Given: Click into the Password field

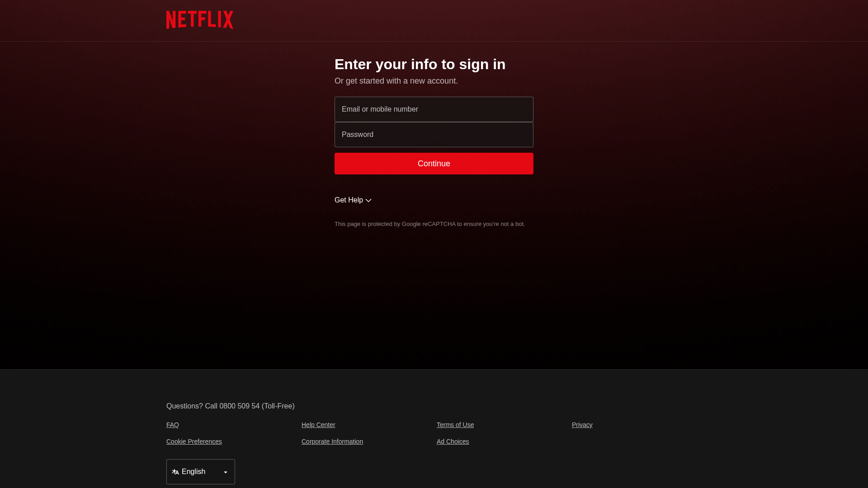Looking at the screenshot, I should pos(434,135).
